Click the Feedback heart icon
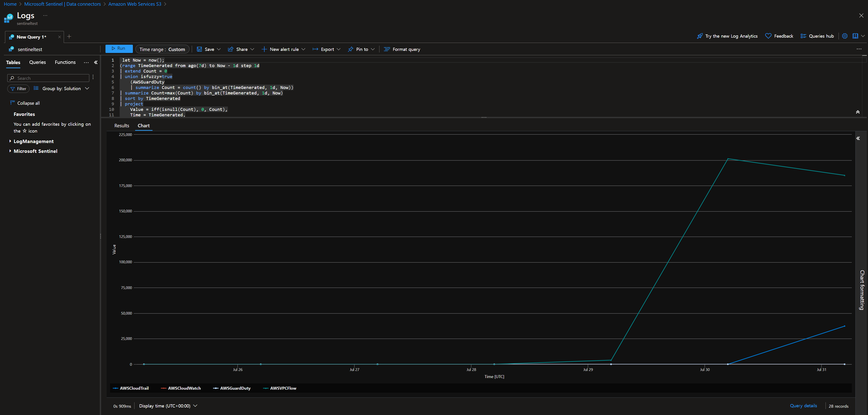This screenshot has width=868, height=415. [x=768, y=36]
